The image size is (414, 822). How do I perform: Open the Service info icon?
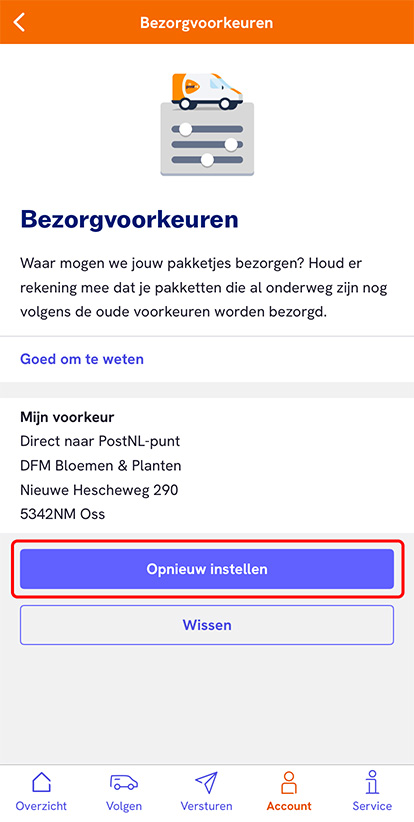click(372, 783)
